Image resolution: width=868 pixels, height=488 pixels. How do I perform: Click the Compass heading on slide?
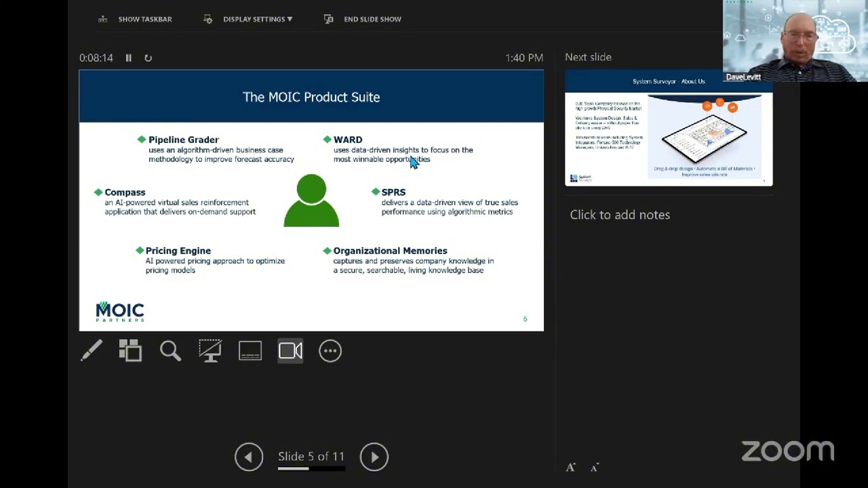(125, 192)
